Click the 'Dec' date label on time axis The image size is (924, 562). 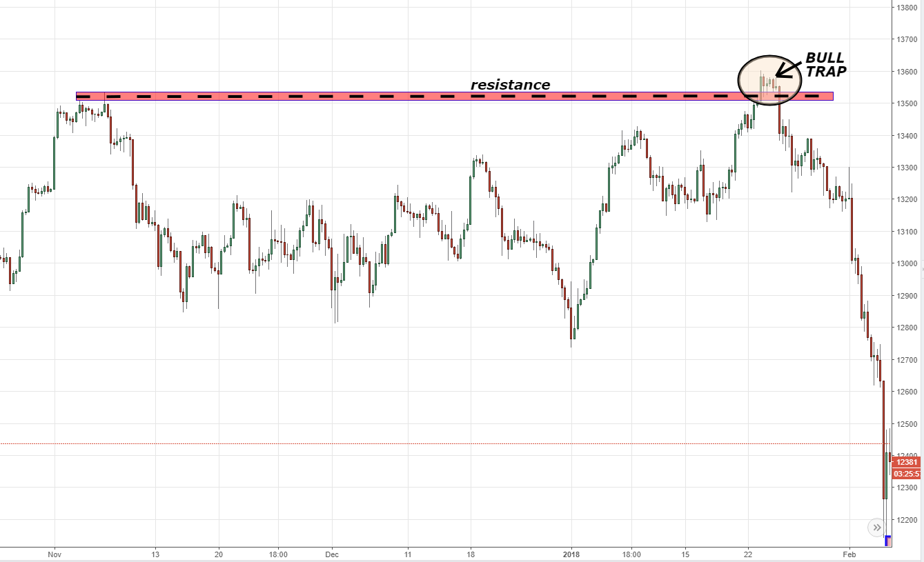[x=331, y=554]
